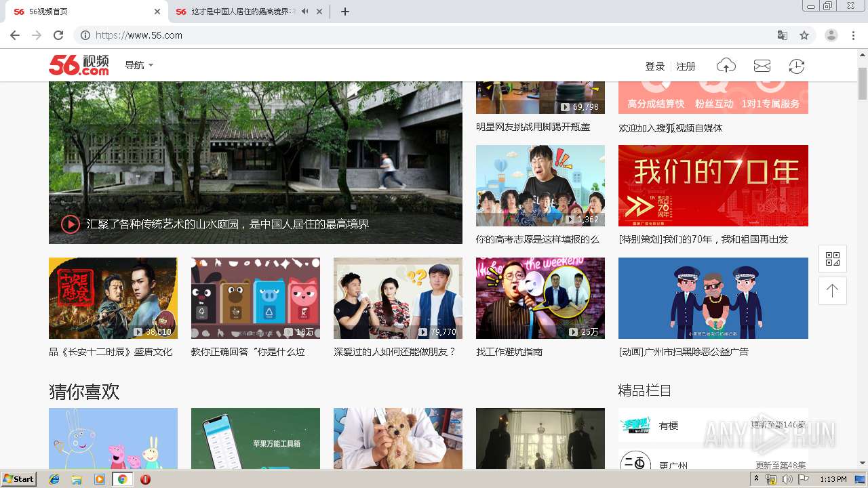Viewport: 868px width, 488px height.
Task: Switch to the 56视频首页 tab
Action: (85, 12)
